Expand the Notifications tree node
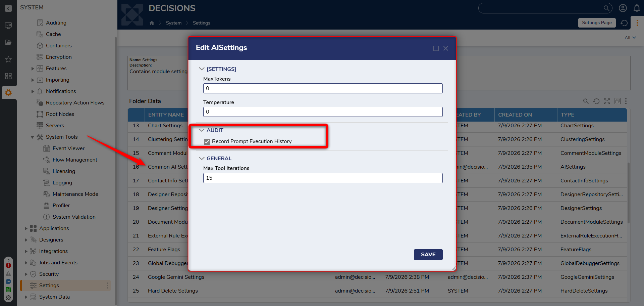 click(33, 91)
